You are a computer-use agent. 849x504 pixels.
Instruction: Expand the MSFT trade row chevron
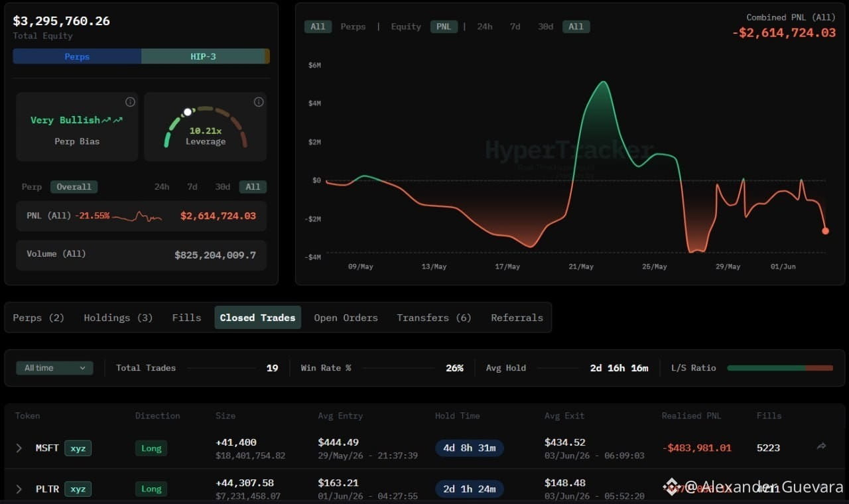(19, 448)
